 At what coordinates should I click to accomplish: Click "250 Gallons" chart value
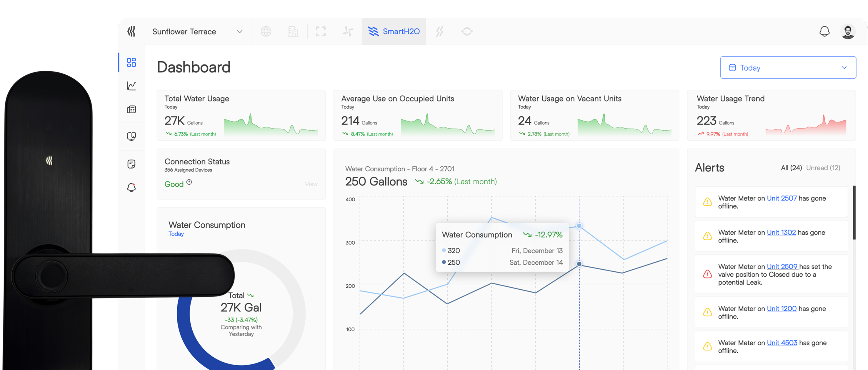point(376,181)
